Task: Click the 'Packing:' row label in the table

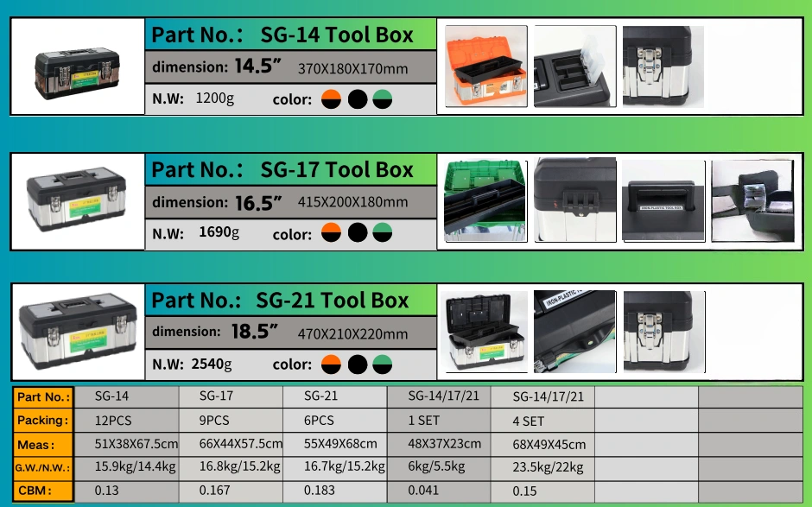Action: [43, 420]
